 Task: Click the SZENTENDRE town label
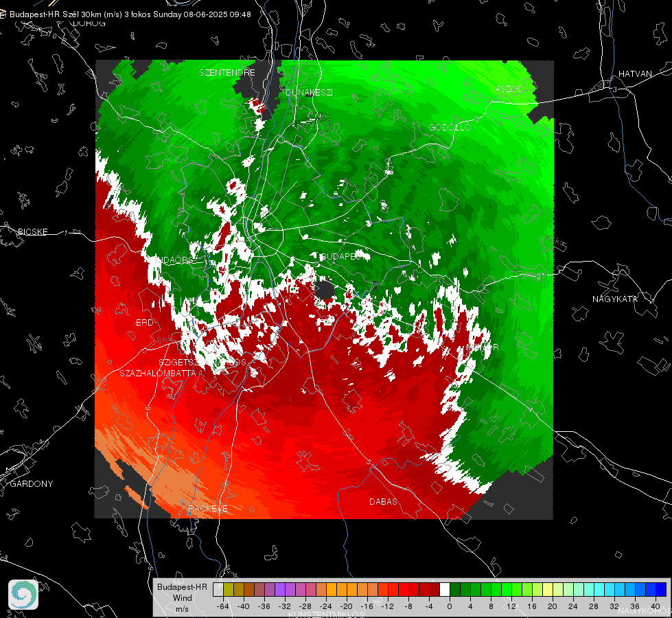[227, 73]
